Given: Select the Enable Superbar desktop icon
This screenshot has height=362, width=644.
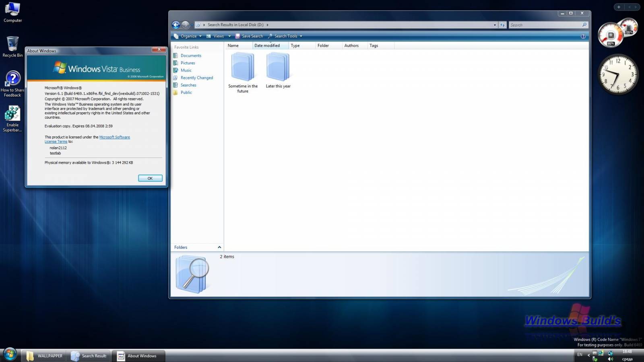Looking at the screenshot, I should point(12,119).
